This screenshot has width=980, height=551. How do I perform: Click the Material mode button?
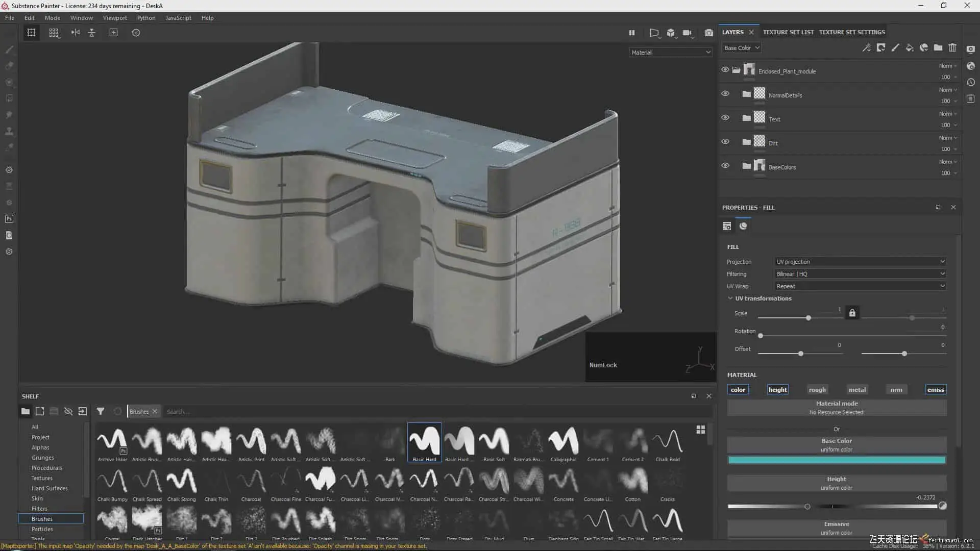pos(837,407)
